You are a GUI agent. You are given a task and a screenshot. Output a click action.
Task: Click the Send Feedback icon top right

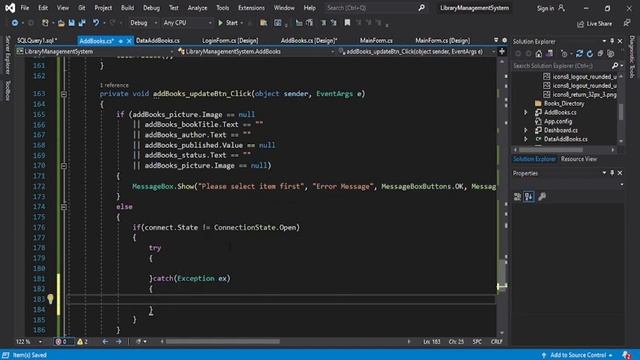[x=627, y=23]
